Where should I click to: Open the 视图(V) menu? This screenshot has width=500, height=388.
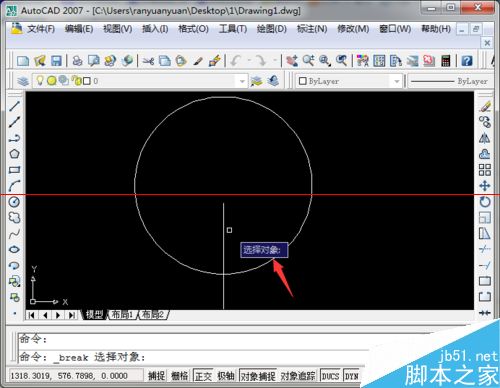coord(118,29)
